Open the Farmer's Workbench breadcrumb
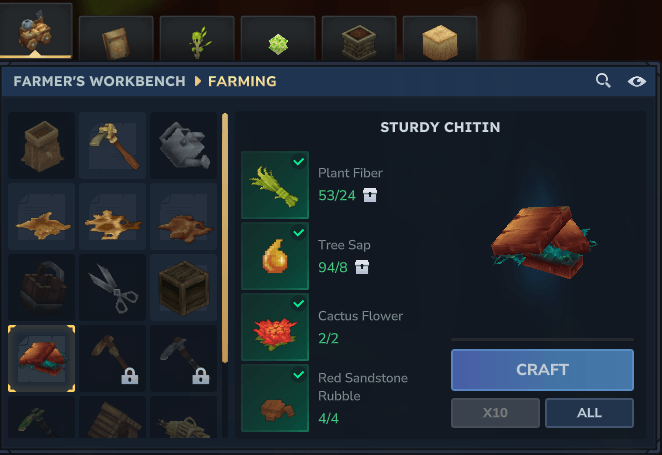 pos(99,81)
